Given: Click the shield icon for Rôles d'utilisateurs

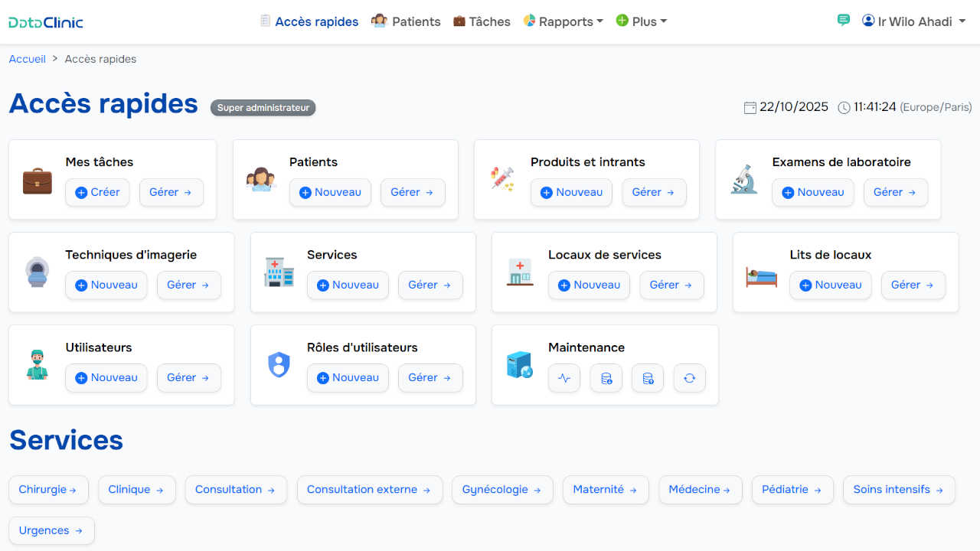Looking at the screenshot, I should 279,365.
